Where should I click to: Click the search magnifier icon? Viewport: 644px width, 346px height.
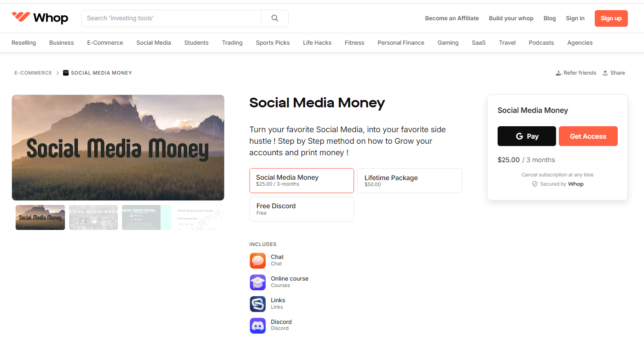tap(275, 18)
